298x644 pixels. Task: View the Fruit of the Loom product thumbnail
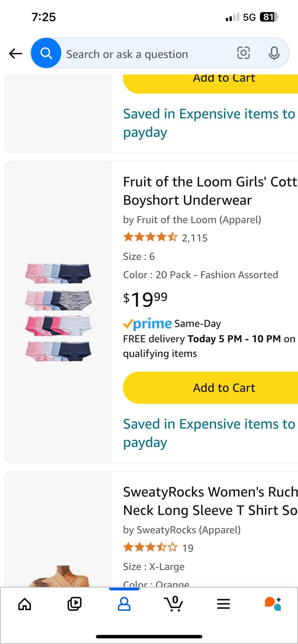pyautogui.click(x=58, y=312)
